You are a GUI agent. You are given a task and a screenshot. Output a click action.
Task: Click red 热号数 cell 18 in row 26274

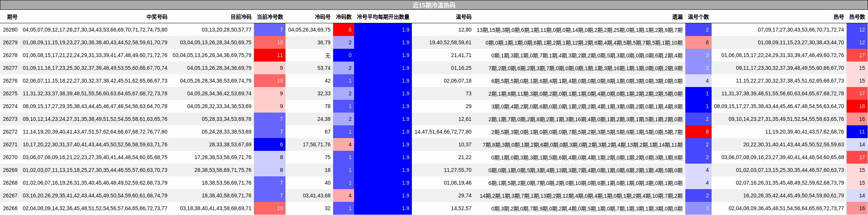(857, 106)
